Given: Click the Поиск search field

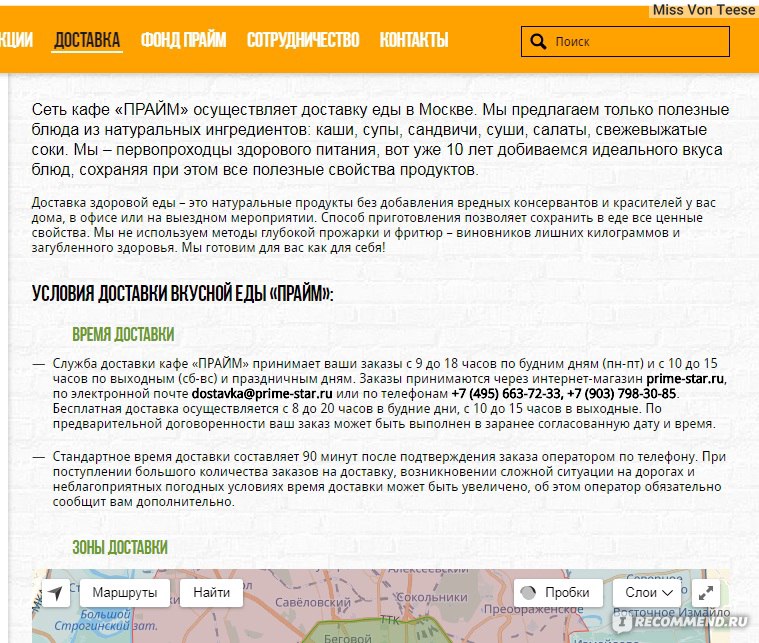Looking at the screenshot, I should click(x=625, y=42).
